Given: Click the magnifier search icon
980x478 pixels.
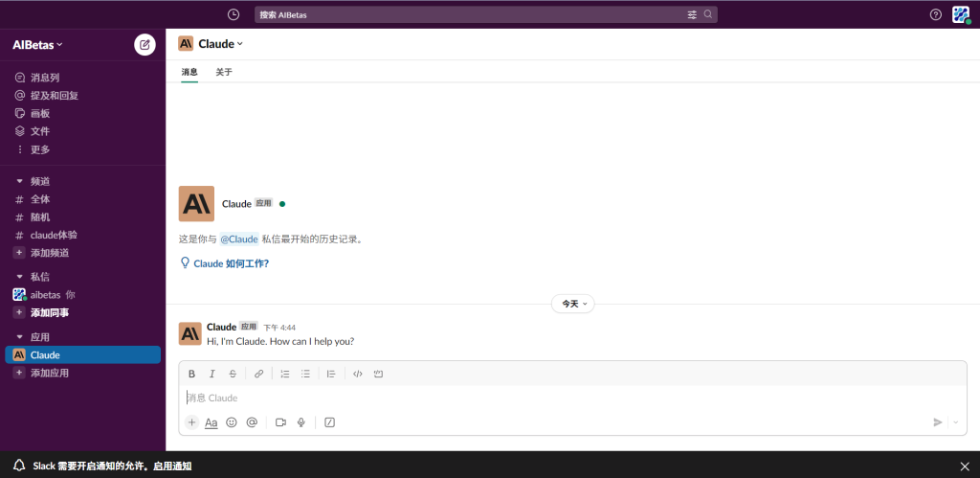Looking at the screenshot, I should tap(708, 14).
